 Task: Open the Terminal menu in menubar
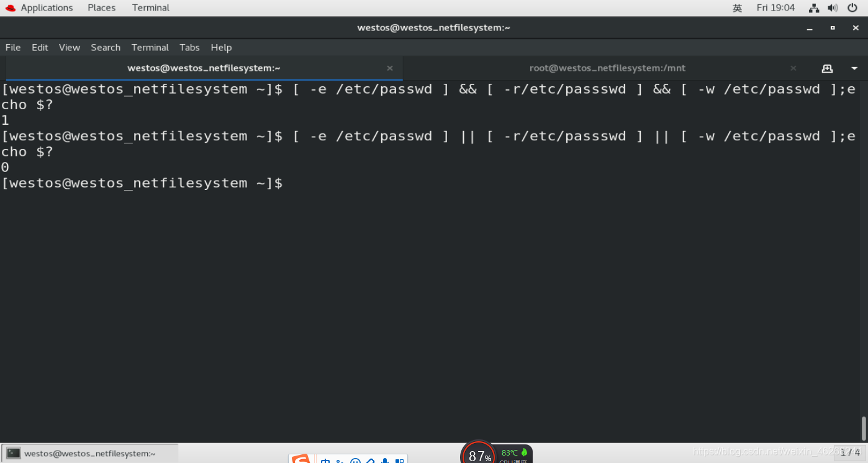pyautogui.click(x=150, y=47)
